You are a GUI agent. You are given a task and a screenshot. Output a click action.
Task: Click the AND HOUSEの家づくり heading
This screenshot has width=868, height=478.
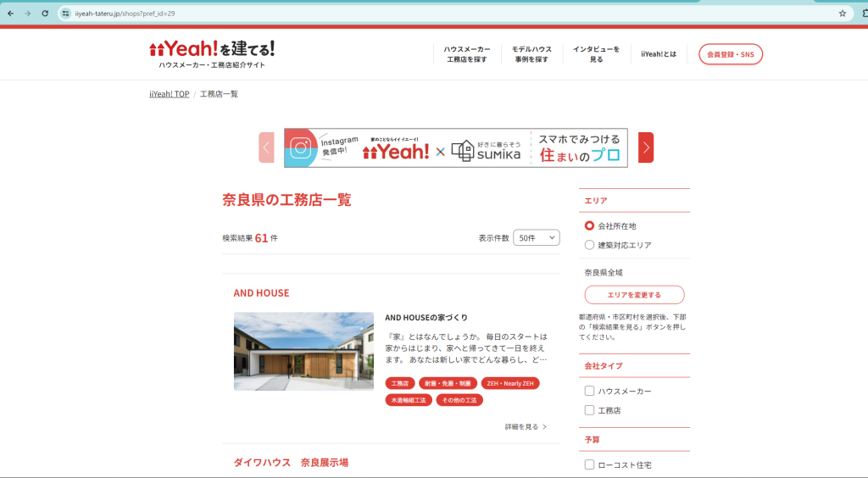coord(426,318)
